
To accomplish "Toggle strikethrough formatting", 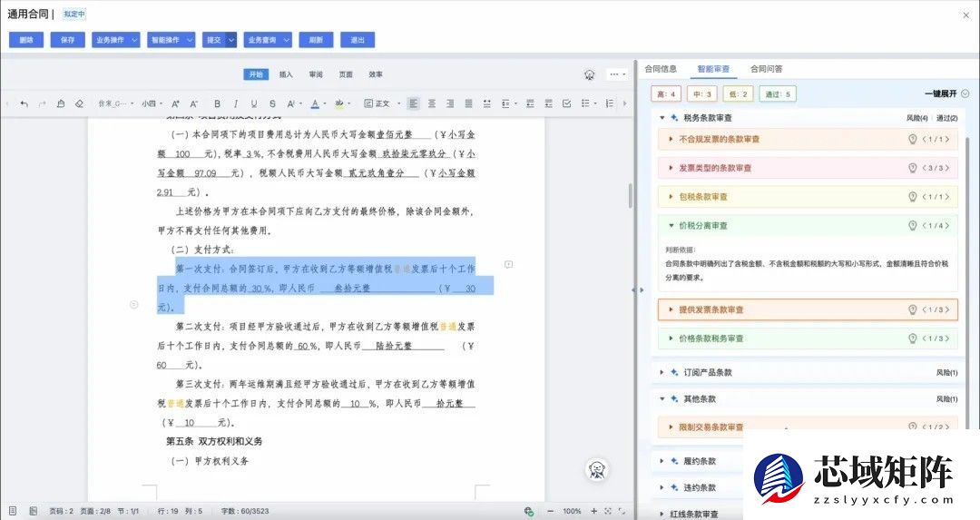I will tap(272, 103).
